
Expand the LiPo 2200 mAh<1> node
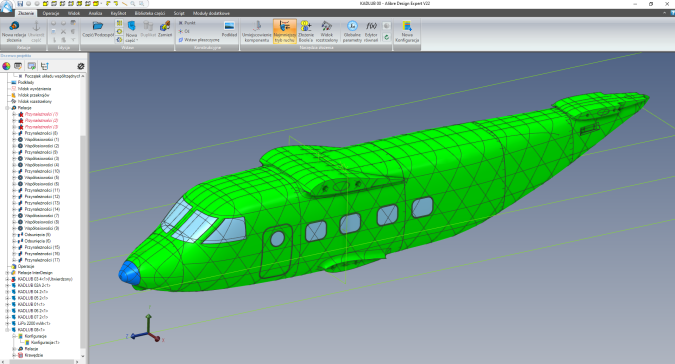point(7,323)
